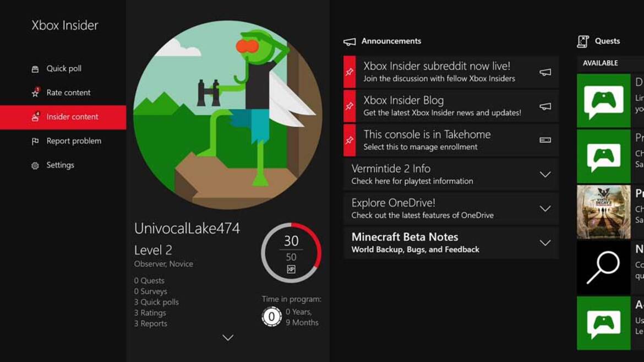Click the Time in program label
Image resolution: width=644 pixels, height=362 pixels.
tap(292, 299)
